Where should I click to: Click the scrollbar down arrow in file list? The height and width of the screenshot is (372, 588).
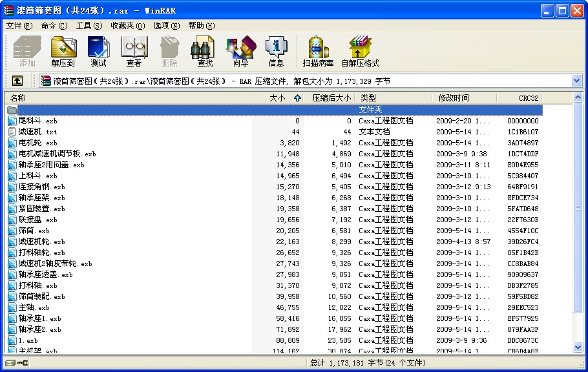coord(578,347)
